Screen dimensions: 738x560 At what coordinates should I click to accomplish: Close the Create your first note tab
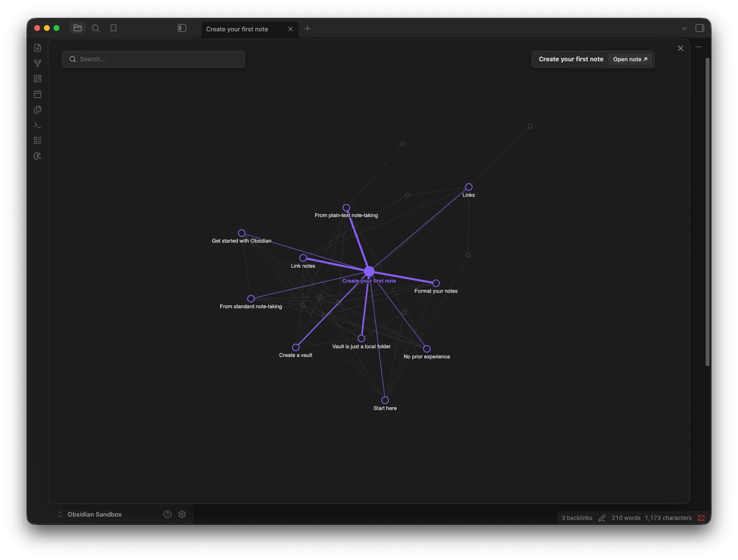point(291,29)
